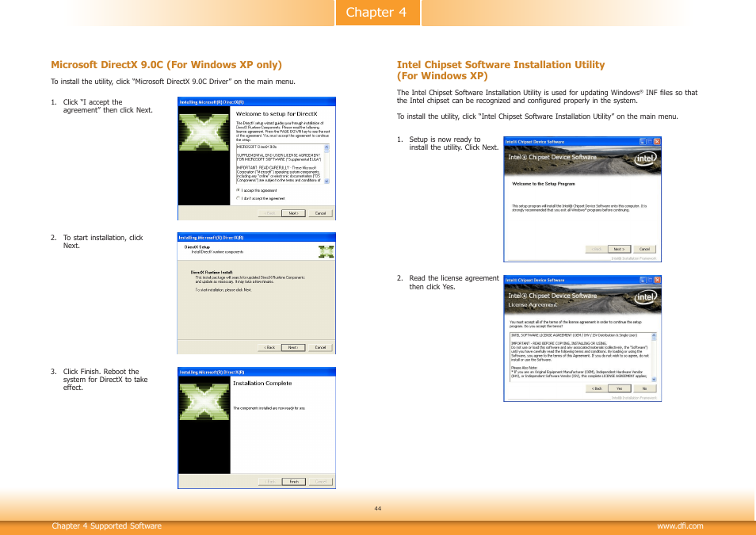Click heading "Intel Chipset Software Installation Utility"

click(x=501, y=65)
